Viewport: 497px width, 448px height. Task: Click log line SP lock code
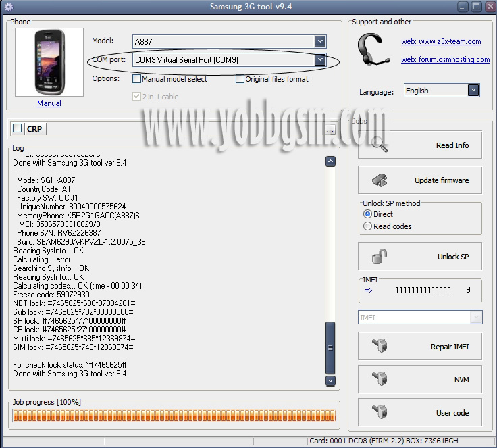[70, 321]
